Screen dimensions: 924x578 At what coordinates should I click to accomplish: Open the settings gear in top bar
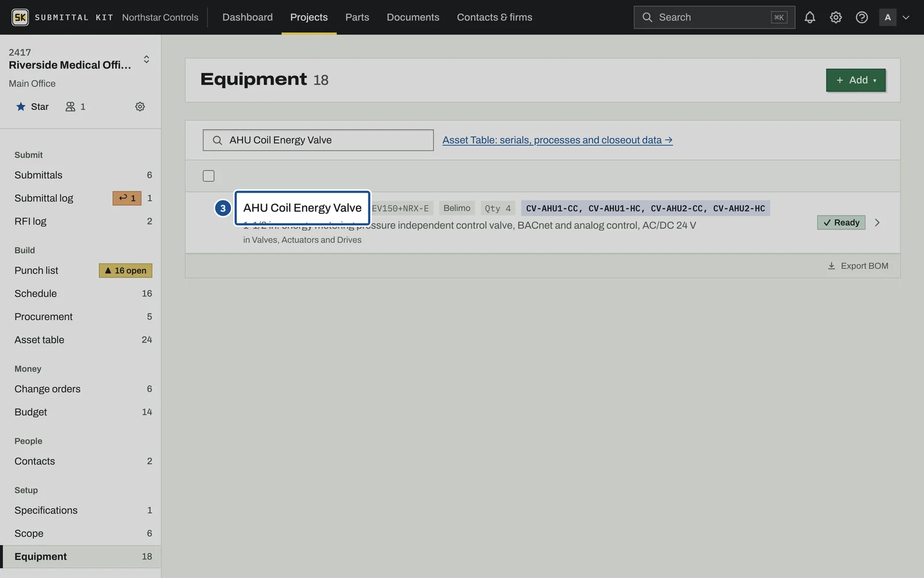(x=836, y=17)
